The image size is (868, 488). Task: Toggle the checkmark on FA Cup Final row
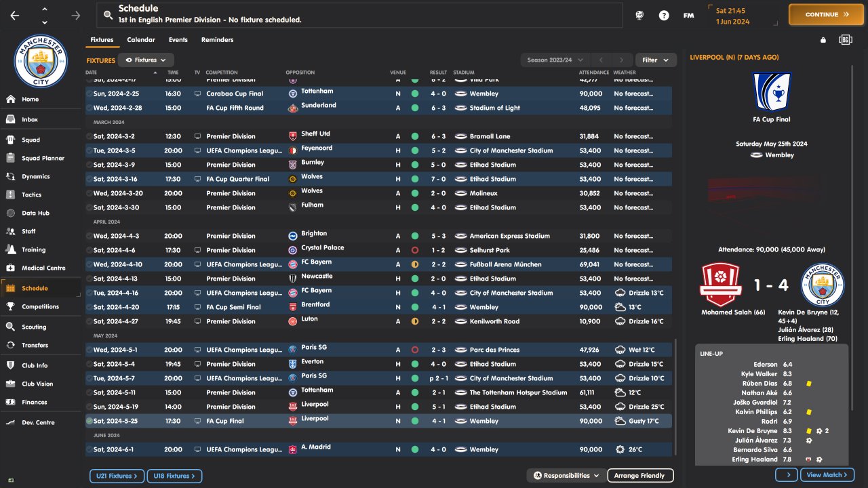pos(90,421)
